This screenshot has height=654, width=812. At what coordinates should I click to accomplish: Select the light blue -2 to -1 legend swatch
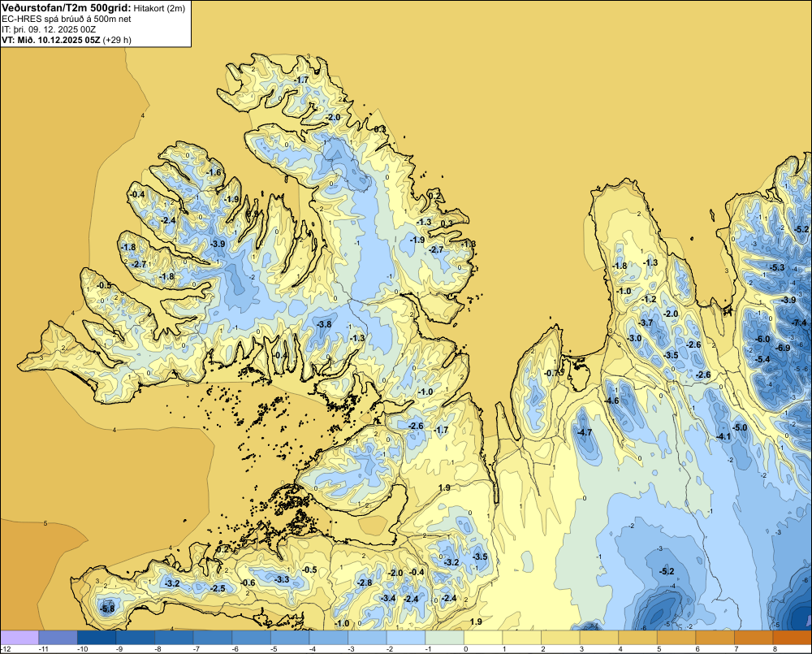click(x=406, y=637)
